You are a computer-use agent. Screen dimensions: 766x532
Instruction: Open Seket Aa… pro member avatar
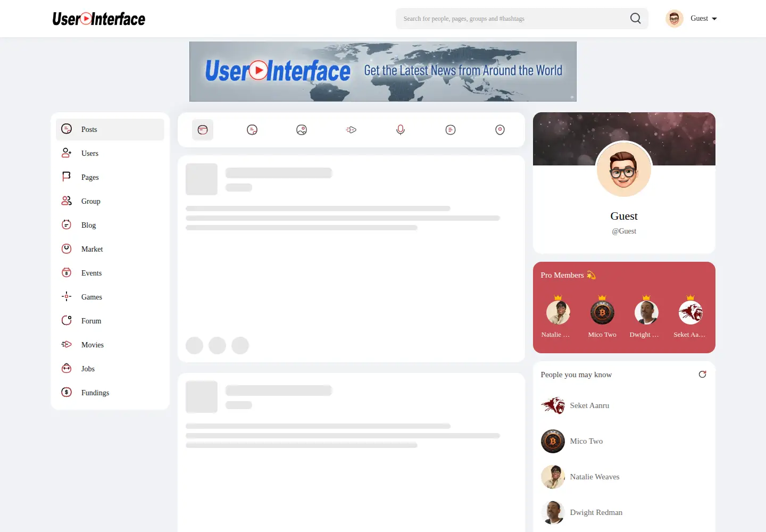(x=690, y=312)
